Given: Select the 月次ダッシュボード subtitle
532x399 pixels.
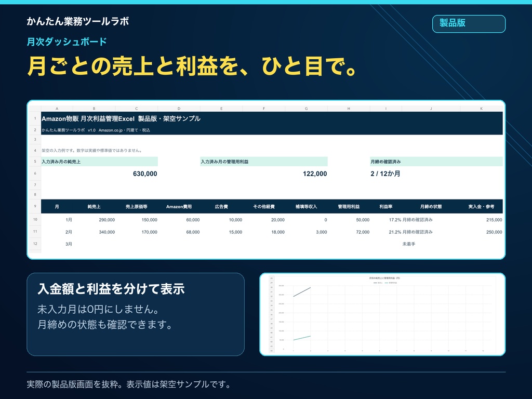Looking at the screenshot, I should tap(67, 42).
